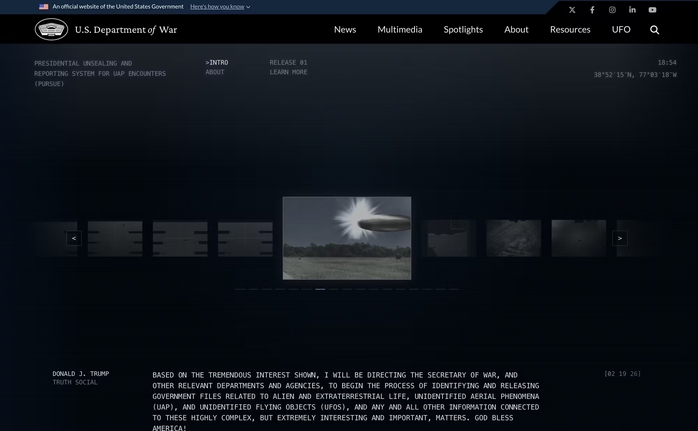
Task: Click previous carousel arrow button
Action: pos(74,238)
